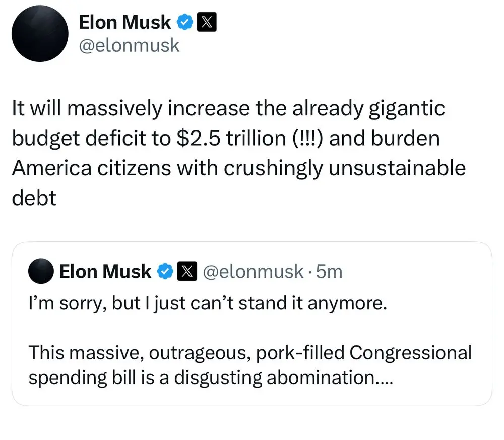Click the black X affiliation badge in the header
504x440 pixels.
pos(206,22)
